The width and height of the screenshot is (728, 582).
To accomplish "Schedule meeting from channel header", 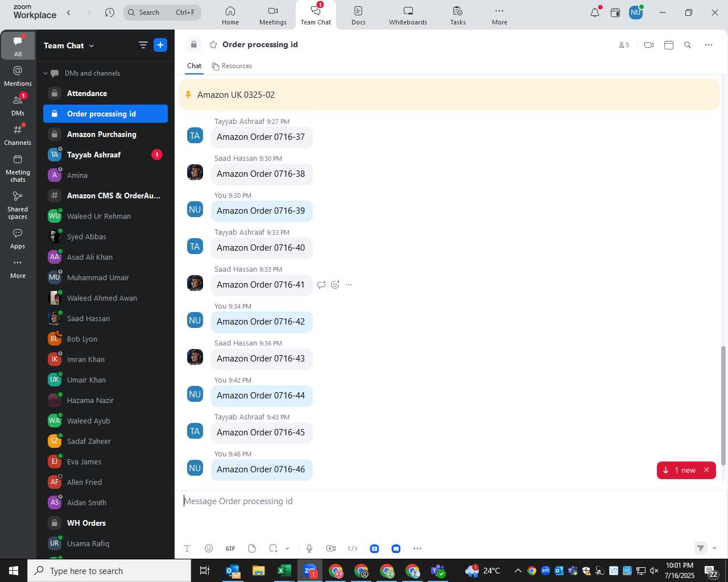I will click(669, 45).
